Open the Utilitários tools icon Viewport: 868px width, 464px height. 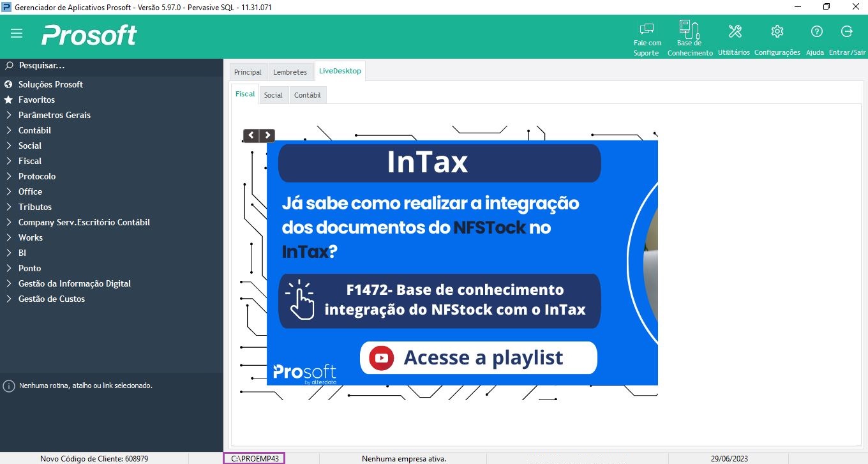[x=735, y=31]
